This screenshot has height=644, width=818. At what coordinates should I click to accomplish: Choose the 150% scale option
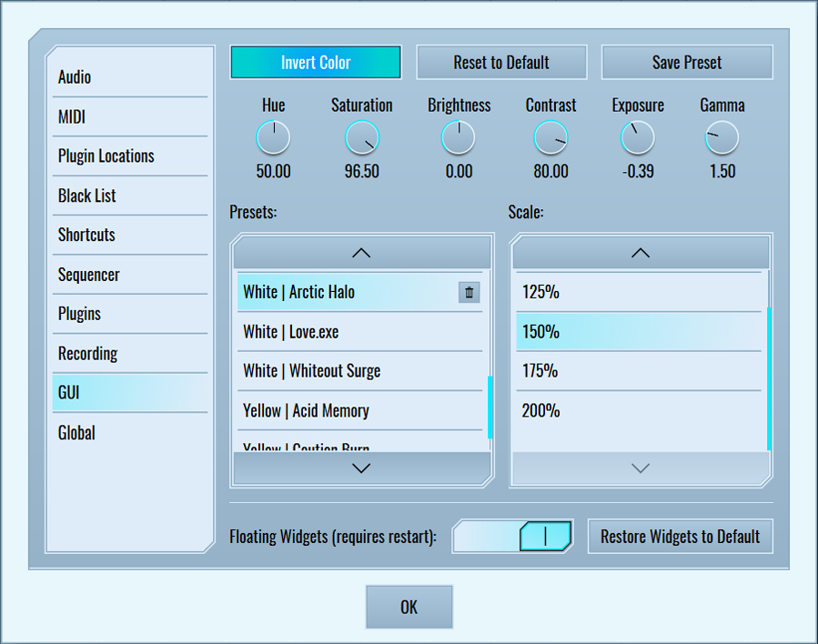[639, 332]
